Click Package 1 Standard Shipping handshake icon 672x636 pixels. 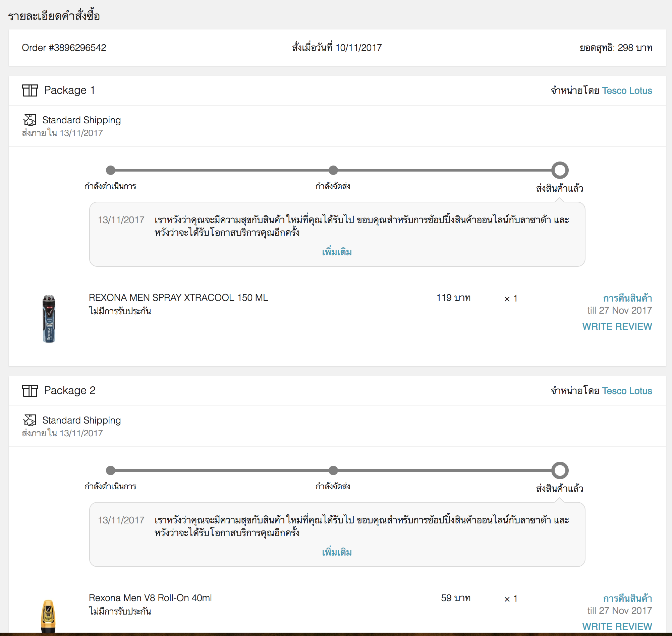click(30, 120)
